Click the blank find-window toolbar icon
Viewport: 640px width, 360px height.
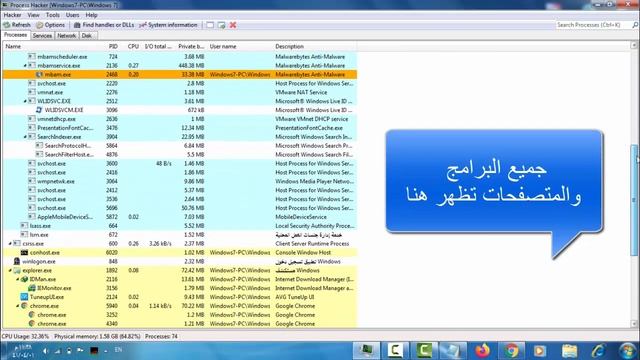(x=210, y=25)
